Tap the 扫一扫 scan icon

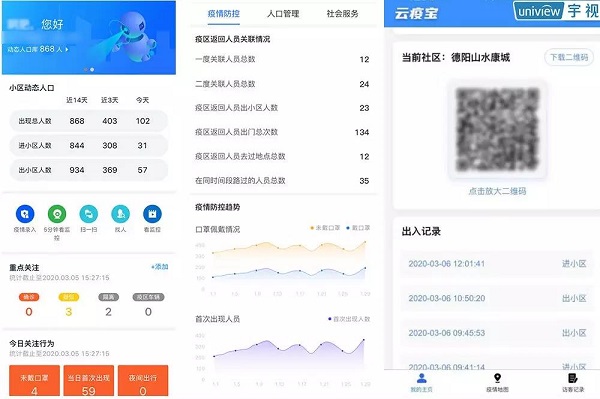pyautogui.click(x=88, y=214)
